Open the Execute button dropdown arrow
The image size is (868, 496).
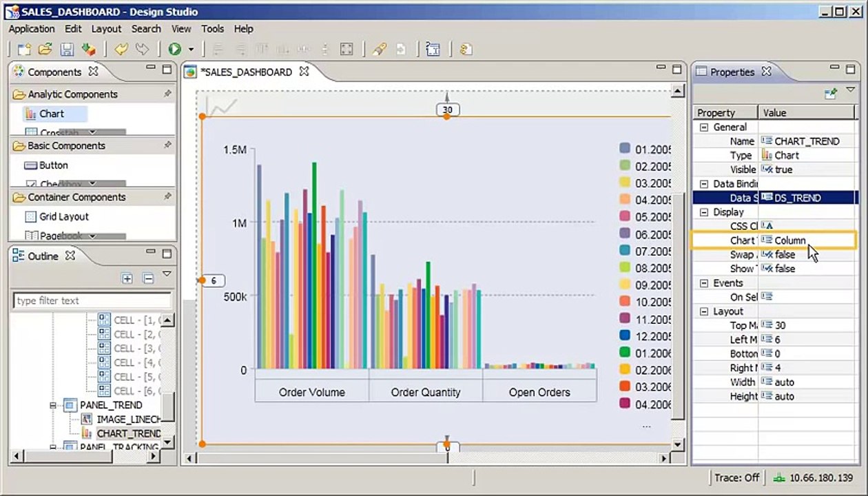click(x=191, y=50)
